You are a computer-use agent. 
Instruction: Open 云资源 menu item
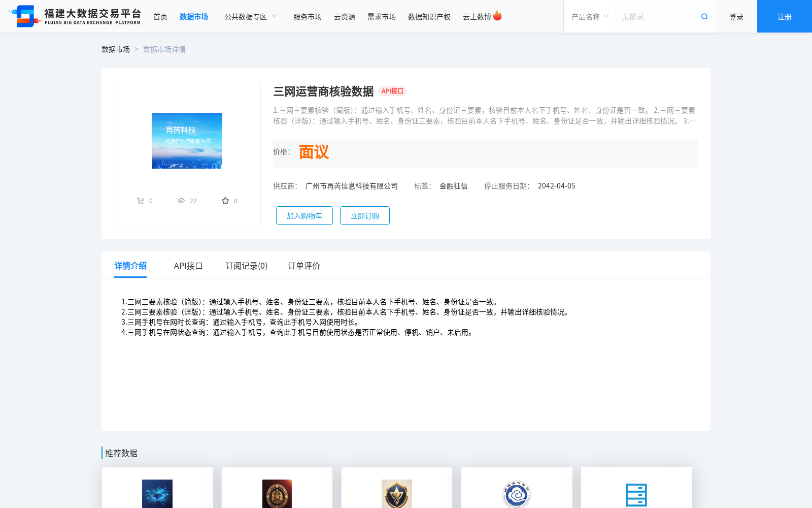pos(345,17)
